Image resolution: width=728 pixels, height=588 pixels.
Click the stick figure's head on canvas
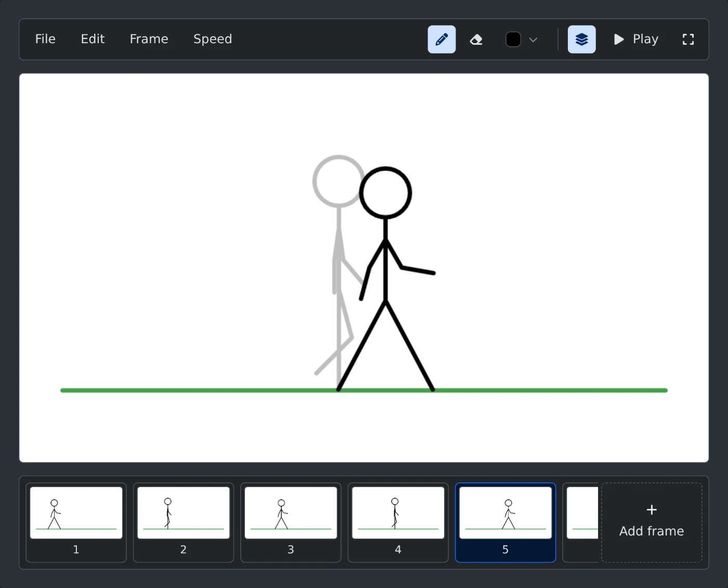point(385,193)
